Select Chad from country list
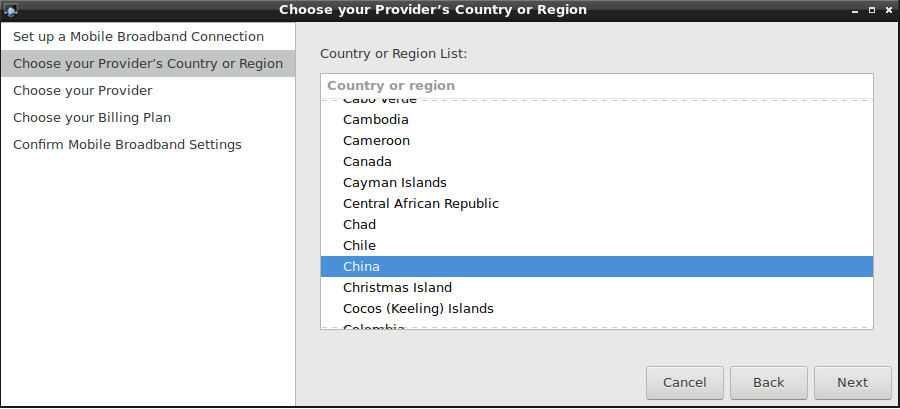 359,225
